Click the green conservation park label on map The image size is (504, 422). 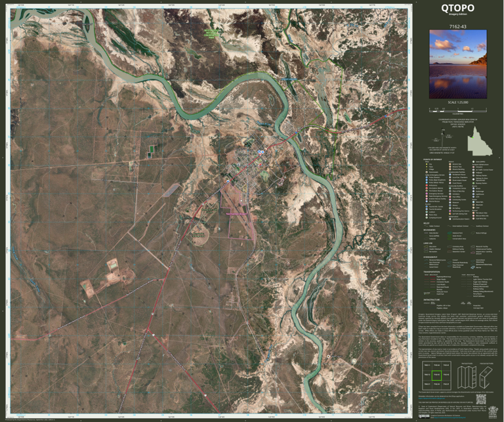[x=213, y=33]
